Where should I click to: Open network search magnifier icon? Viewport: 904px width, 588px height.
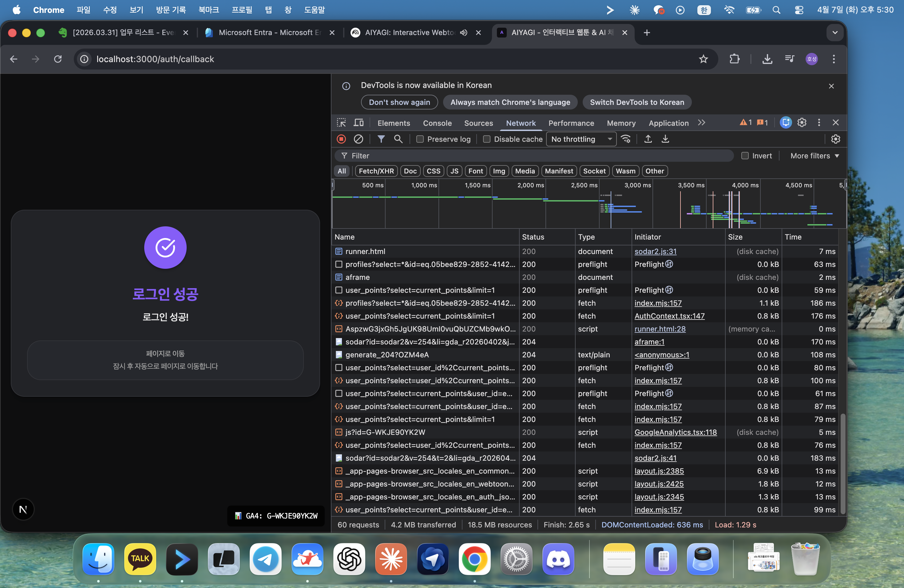(x=398, y=139)
